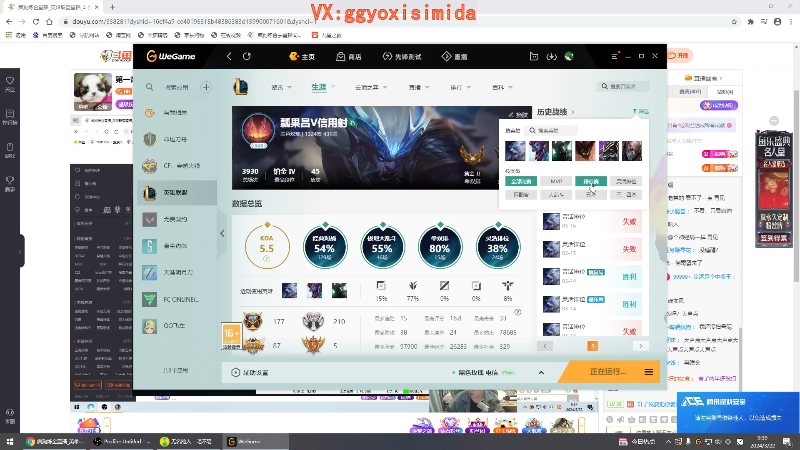Click the add application plus button
The height and width of the screenshot is (450, 800).
pyautogui.click(x=206, y=87)
